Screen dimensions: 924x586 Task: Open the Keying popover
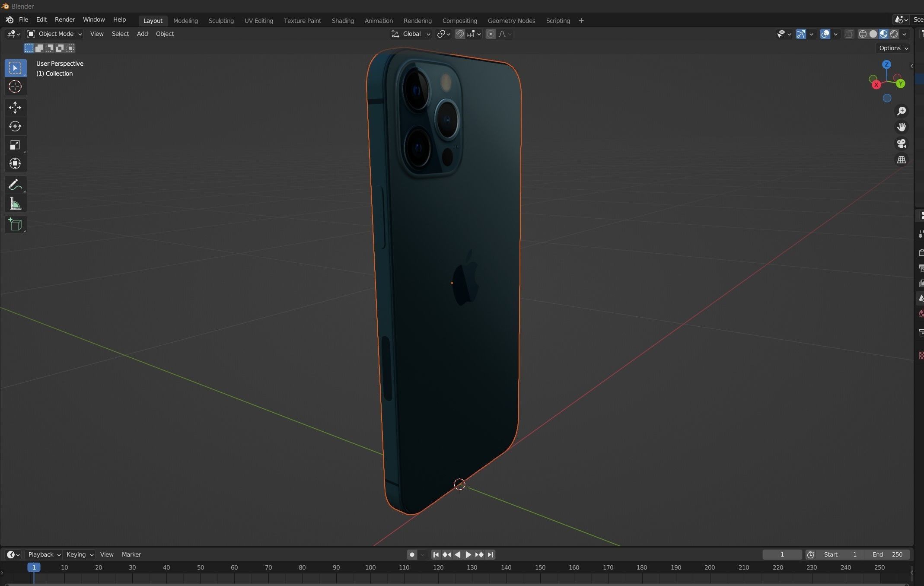tap(80, 554)
